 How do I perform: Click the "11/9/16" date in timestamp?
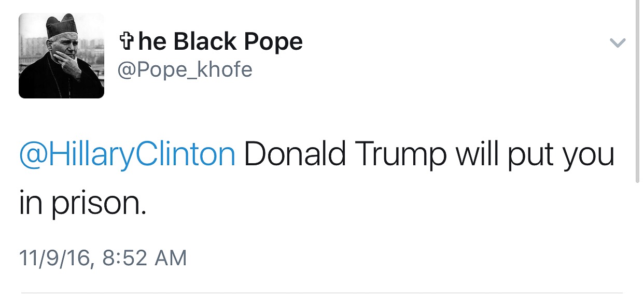(x=55, y=257)
